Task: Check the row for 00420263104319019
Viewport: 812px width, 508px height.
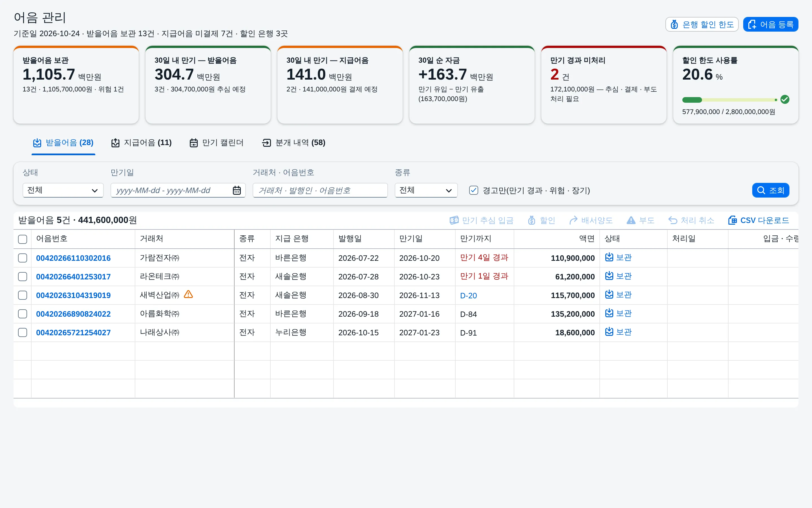Action: pos(23,295)
